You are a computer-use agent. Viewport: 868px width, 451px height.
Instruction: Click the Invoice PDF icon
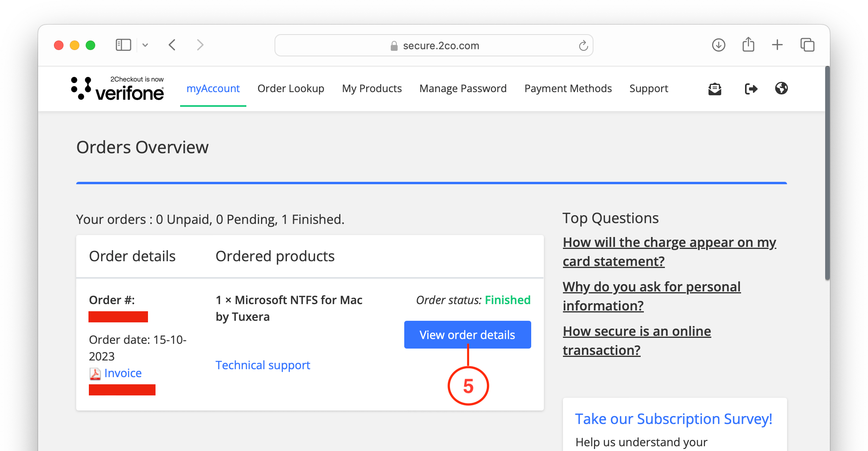pyautogui.click(x=95, y=374)
